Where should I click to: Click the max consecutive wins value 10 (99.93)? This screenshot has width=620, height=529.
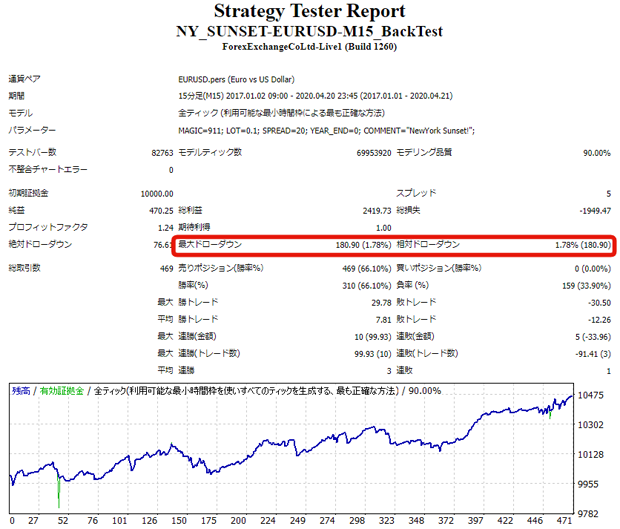pos(372,337)
